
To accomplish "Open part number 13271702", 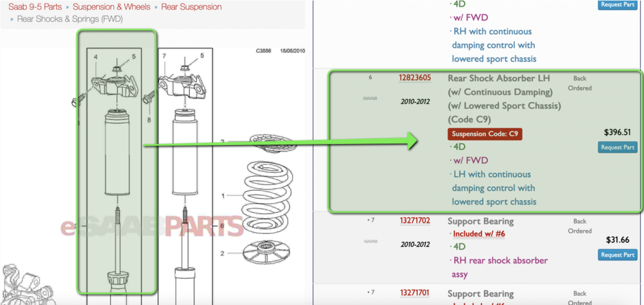I will 415,221.
